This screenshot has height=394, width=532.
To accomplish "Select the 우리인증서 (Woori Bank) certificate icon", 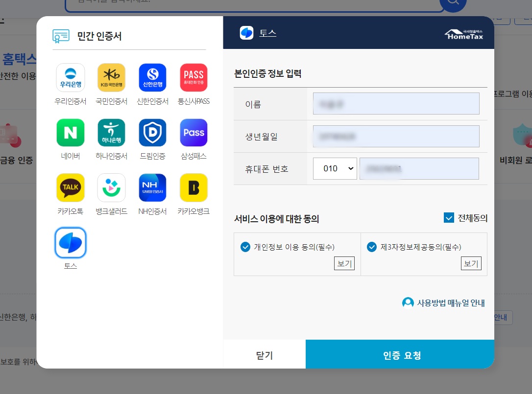I will 71,78.
